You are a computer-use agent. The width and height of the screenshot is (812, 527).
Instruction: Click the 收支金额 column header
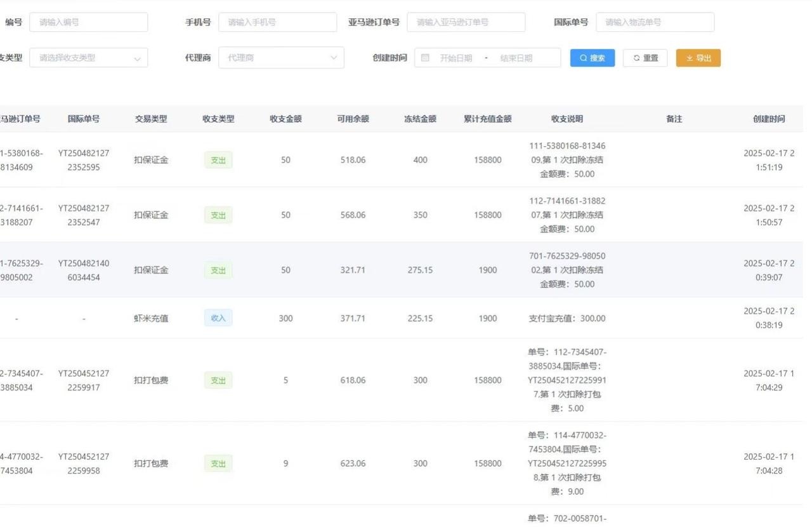coord(285,119)
